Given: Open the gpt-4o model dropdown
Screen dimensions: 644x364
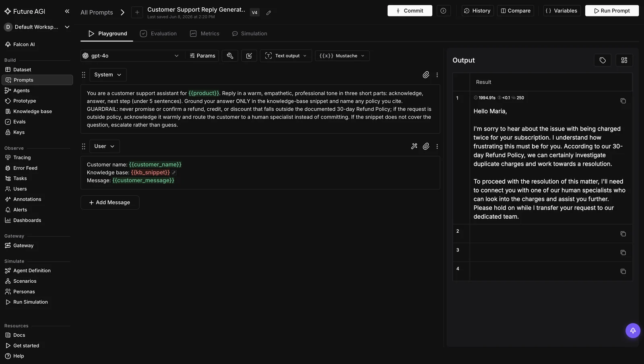Looking at the screenshot, I should tap(131, 56).
